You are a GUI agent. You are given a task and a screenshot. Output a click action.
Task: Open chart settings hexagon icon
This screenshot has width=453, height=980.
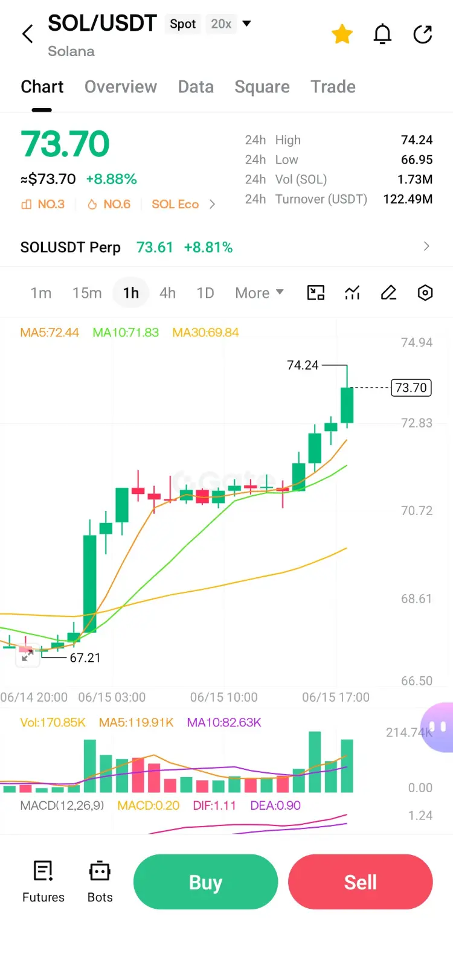tap(425, 293)
